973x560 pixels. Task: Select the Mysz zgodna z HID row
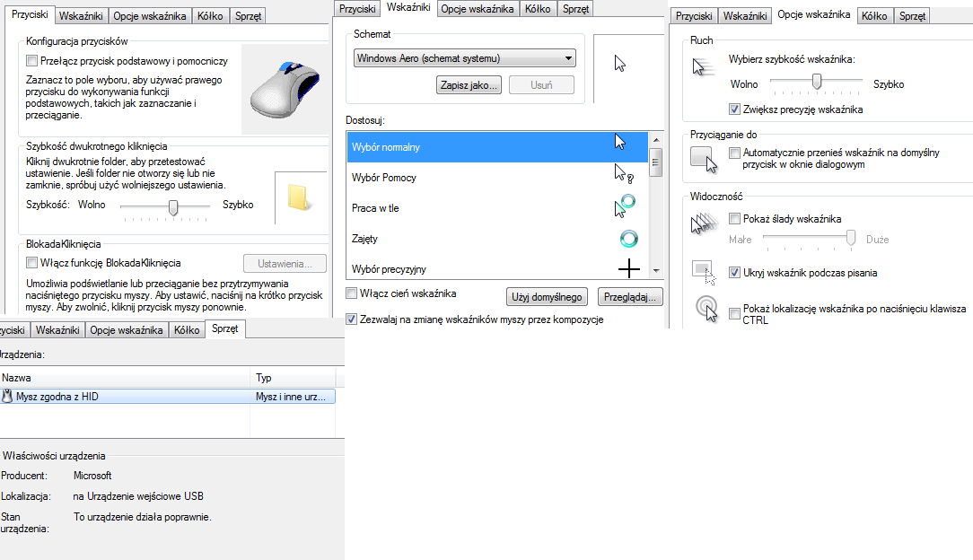168,397
